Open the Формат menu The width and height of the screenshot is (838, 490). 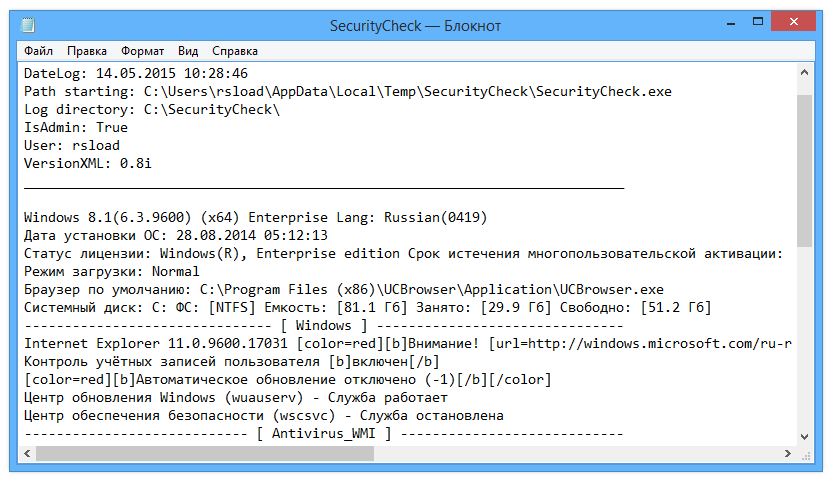pos(143,50)
